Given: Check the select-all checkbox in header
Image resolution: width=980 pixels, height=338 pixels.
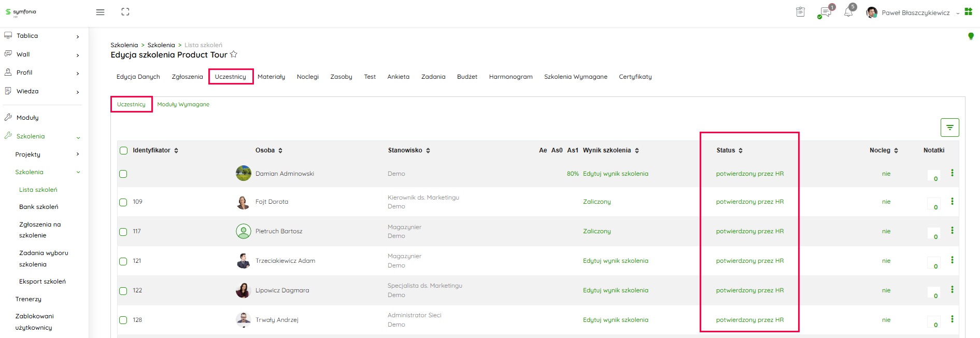Looking at the screenshot, I should point(123,150).
